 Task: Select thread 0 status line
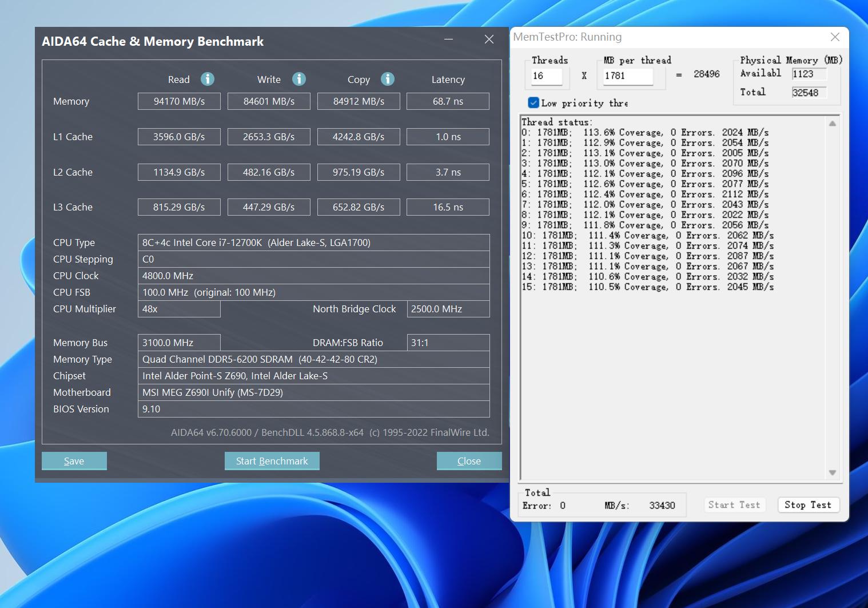[x=644, y=133]
